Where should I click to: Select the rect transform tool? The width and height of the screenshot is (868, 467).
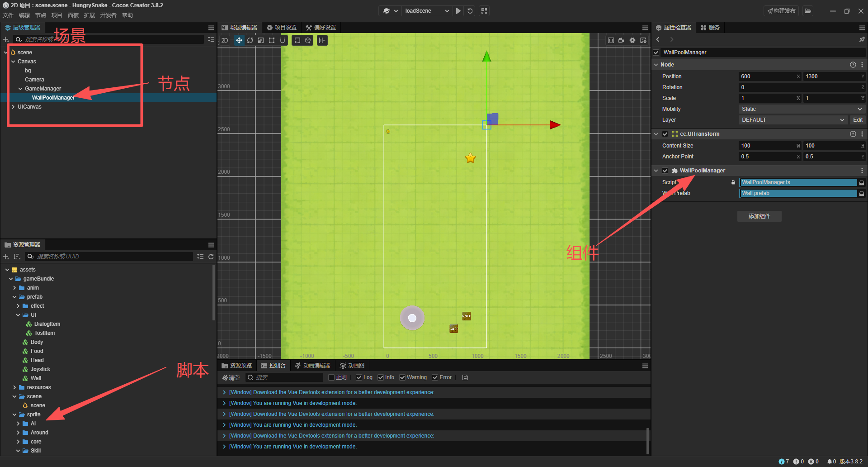click(272, 40)
